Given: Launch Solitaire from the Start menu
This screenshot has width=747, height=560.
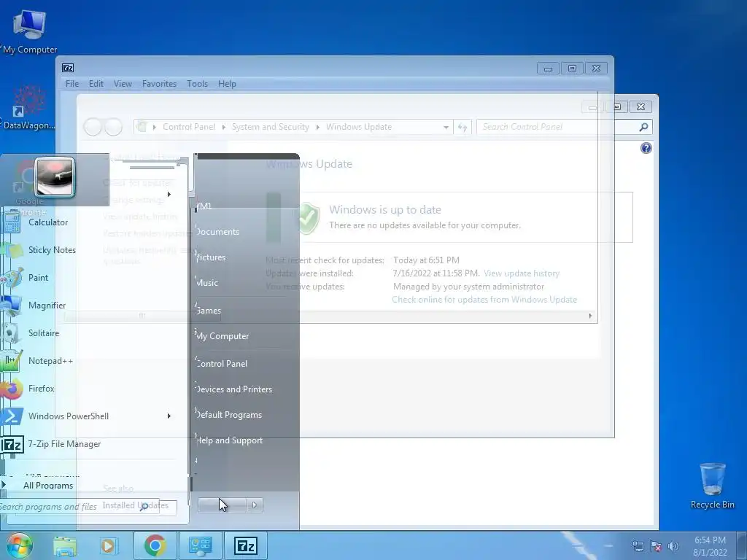Looking at the screenshot, I should pos(44,332).
